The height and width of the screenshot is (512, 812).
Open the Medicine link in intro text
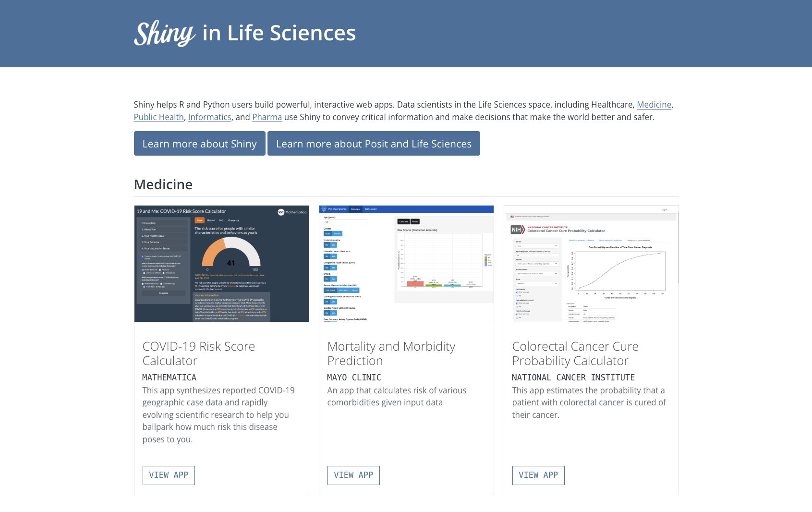[x=654, y=105]
